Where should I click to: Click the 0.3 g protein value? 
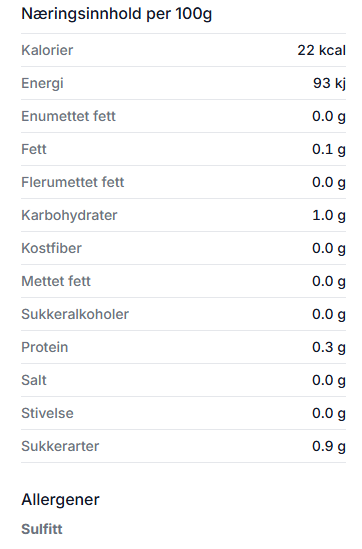(x=329, y=347)
